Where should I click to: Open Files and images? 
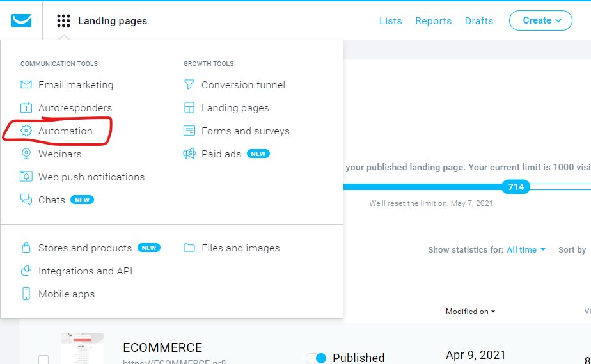[240, 248]
